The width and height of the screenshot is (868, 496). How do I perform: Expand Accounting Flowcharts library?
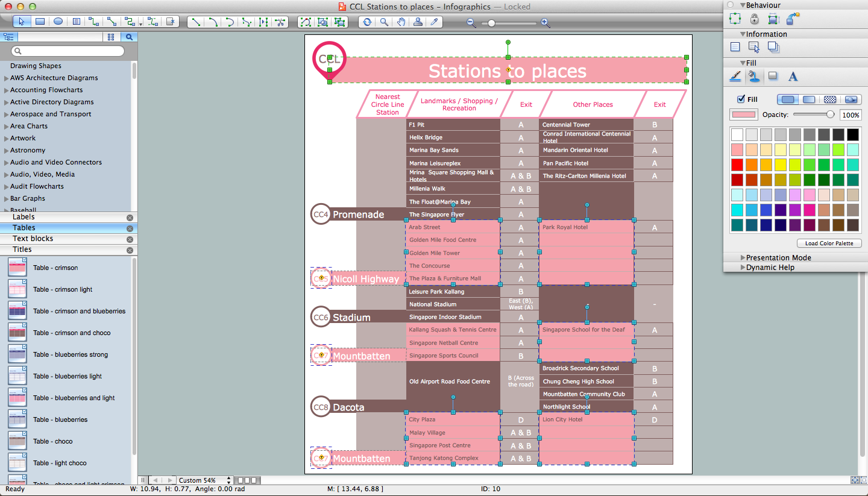click(x=6, y=90)
